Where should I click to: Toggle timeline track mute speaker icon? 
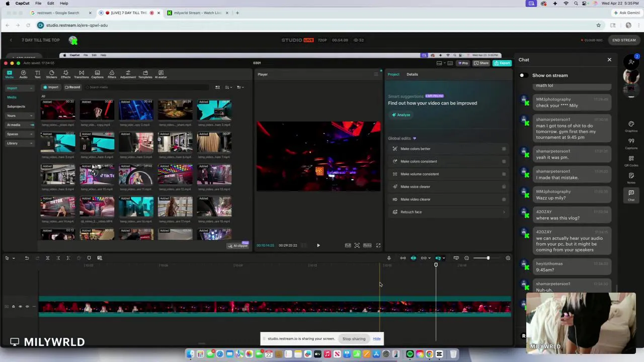tap(27, 306)
